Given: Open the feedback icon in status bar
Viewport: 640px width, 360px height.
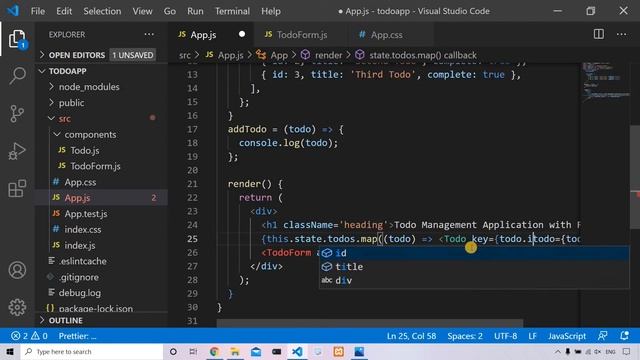Looking at the screenshot, I should [x=602, y=336].
